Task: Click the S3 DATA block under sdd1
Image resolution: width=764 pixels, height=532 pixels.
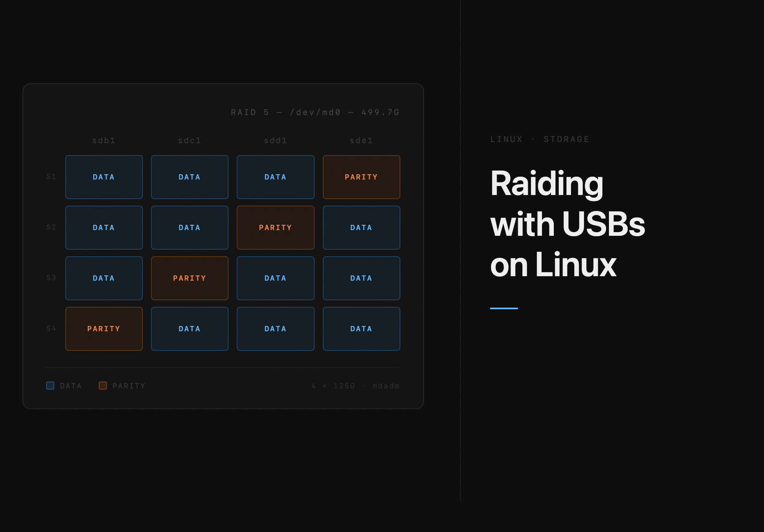Action: (x=275, y=278)
